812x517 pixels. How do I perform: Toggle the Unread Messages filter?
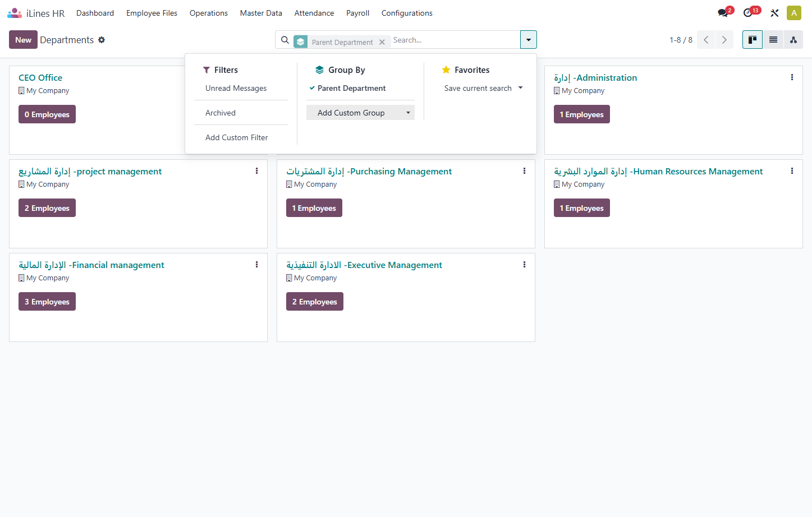[x=236, y=88]
